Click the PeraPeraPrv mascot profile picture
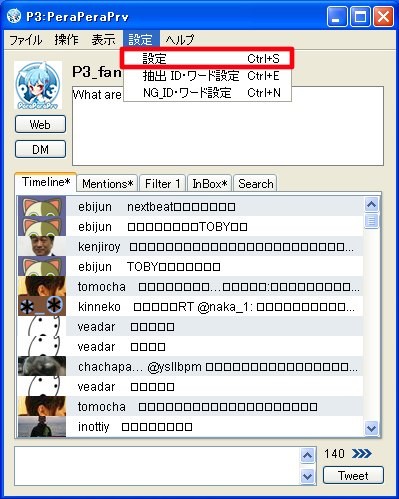Image resolution: width=399 pixels, height=499 pixels. (38, 85)
